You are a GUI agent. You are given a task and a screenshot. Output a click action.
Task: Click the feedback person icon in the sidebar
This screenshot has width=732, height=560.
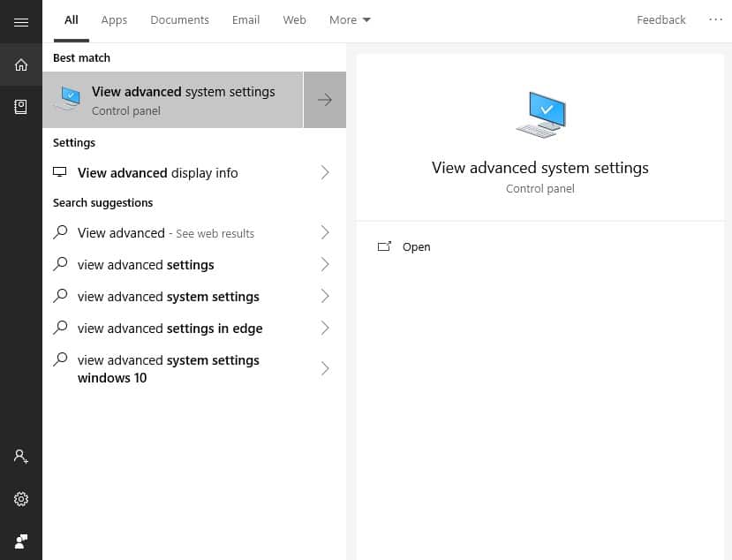21,541
